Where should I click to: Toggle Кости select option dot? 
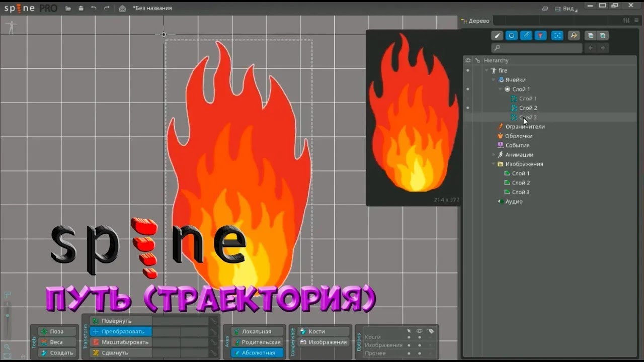(409, 337)
